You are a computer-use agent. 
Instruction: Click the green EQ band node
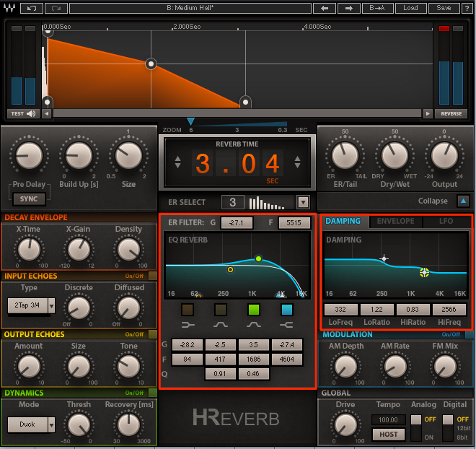tap(258, 259)
